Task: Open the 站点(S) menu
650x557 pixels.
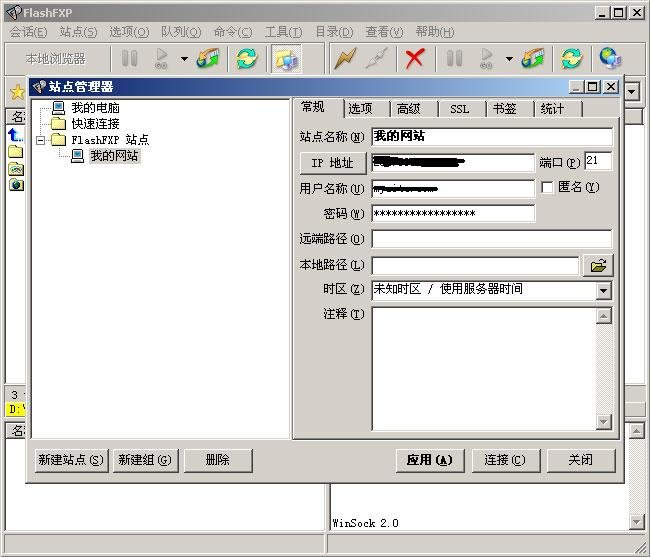Action: (78, 32)
